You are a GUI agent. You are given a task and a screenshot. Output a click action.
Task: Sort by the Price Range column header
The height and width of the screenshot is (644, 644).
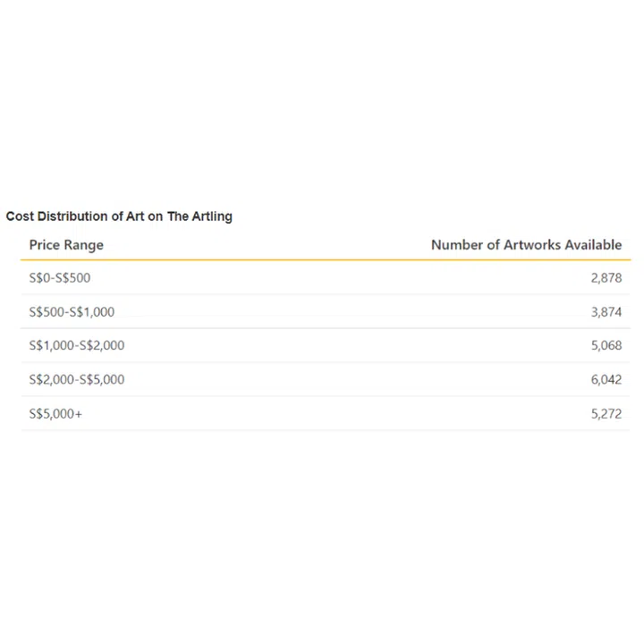[x=66, y=244]
